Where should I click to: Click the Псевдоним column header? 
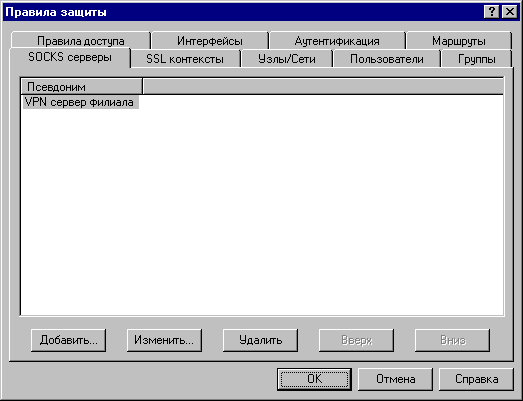click(x=82, y=87)
